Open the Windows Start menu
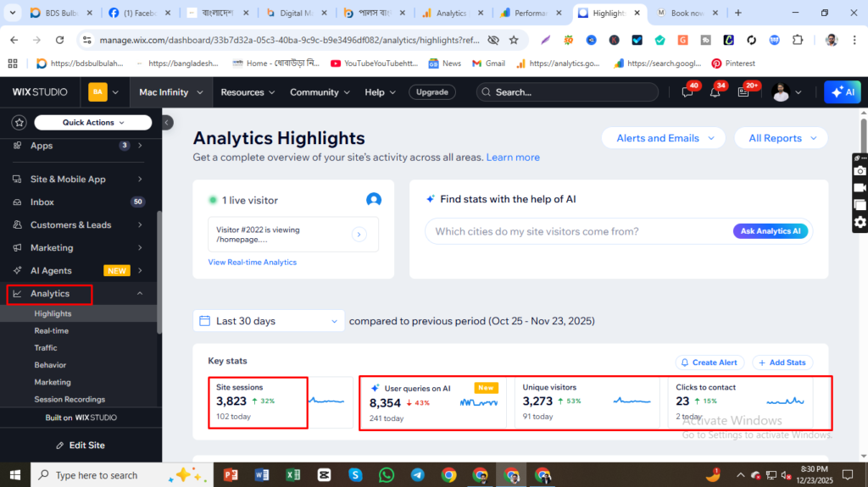 point(15,475)
